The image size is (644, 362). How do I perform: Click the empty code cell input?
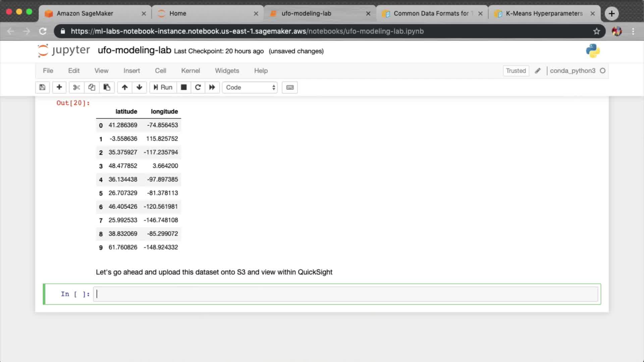point(345,294)
